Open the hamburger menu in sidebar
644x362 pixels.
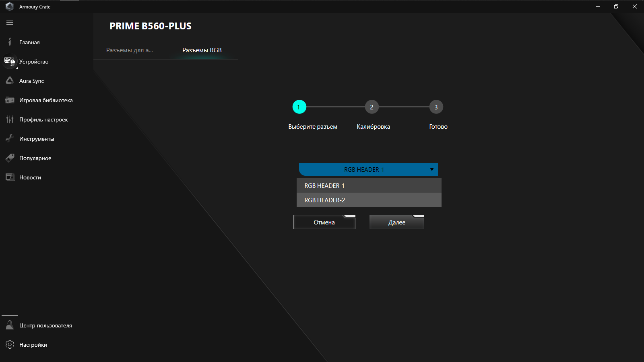10,23
